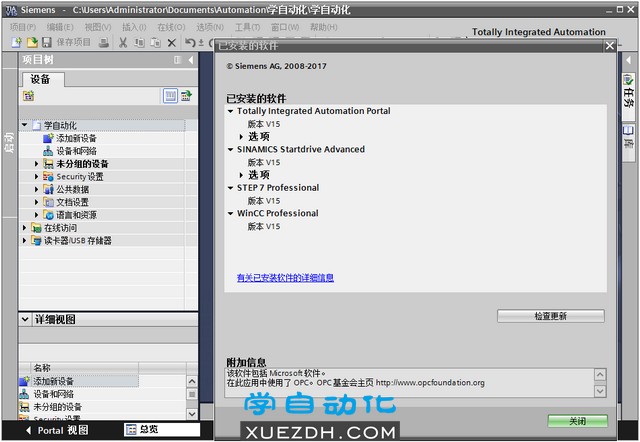
Task: Open the 视图(V) menu
Action: pos(98,27)
